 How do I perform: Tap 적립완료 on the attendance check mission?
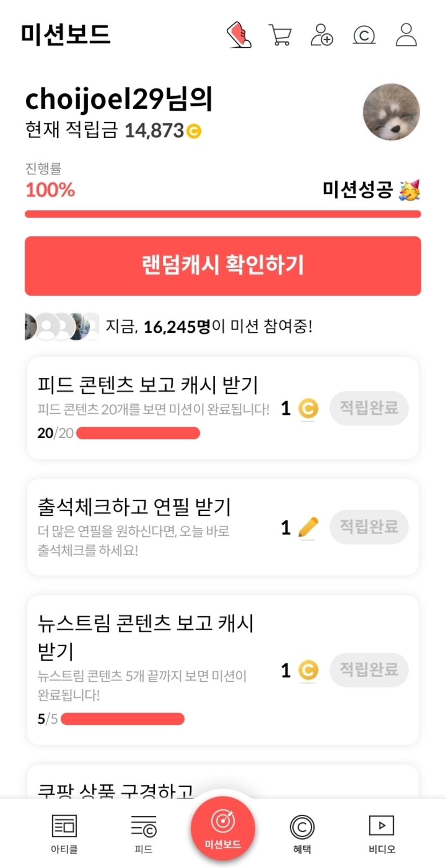tap(369, 527)
